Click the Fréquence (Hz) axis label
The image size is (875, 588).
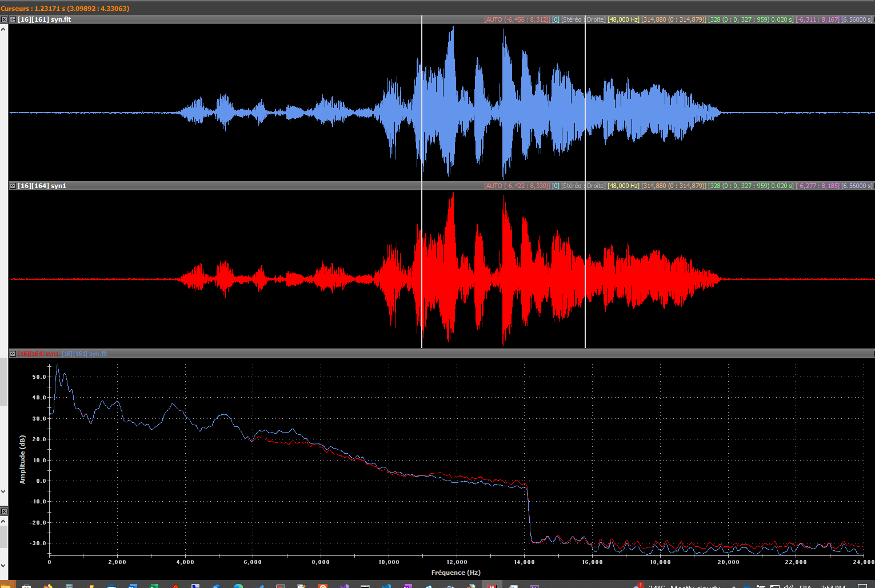[456, 573]
